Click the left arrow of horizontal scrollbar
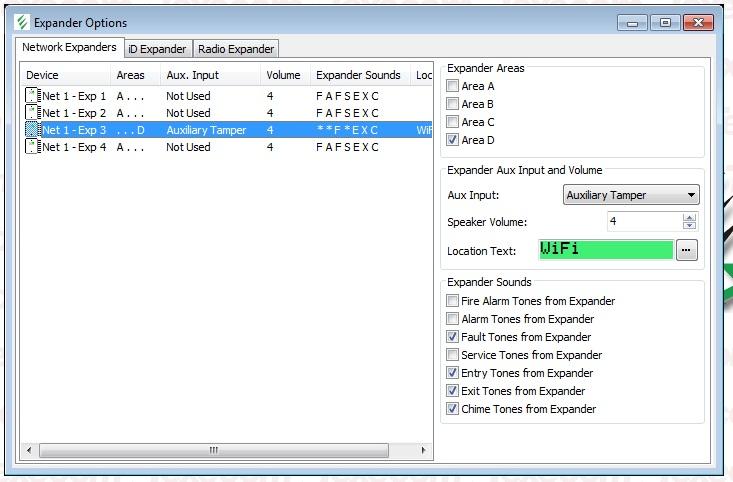Image resolution: width=733 pixels, height=482 pixels. [29, 450]
